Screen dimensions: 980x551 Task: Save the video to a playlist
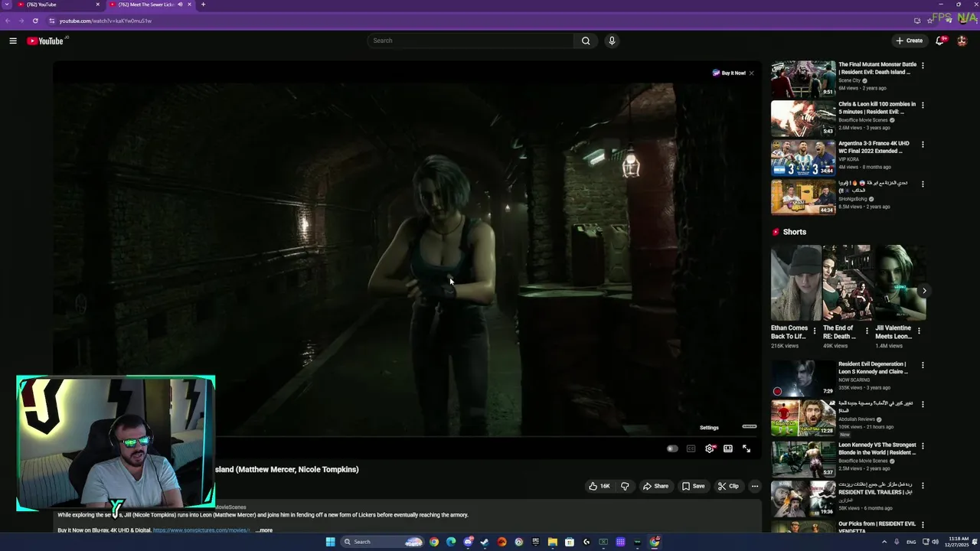coord(694,486)
